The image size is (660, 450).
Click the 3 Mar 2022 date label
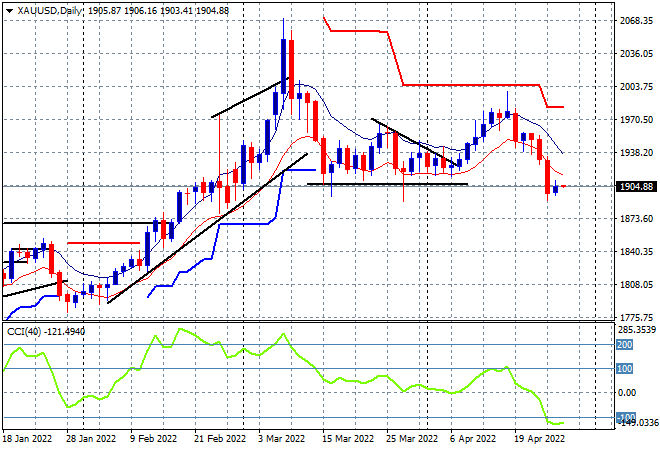click(281, 439)
